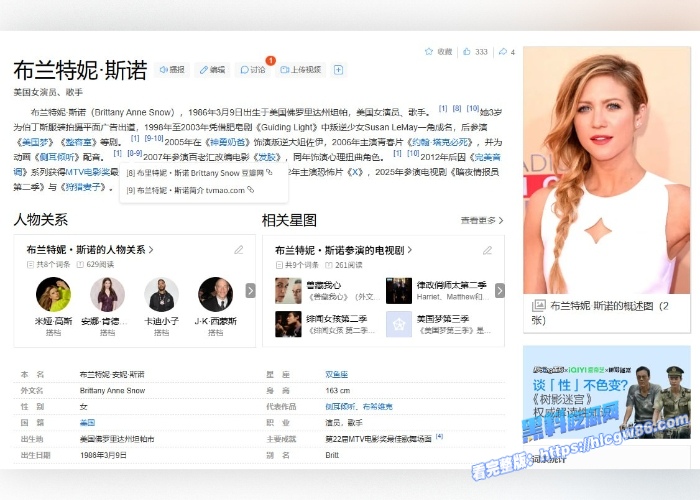Click the plus icon beside 上传视频

click(338, 70)
